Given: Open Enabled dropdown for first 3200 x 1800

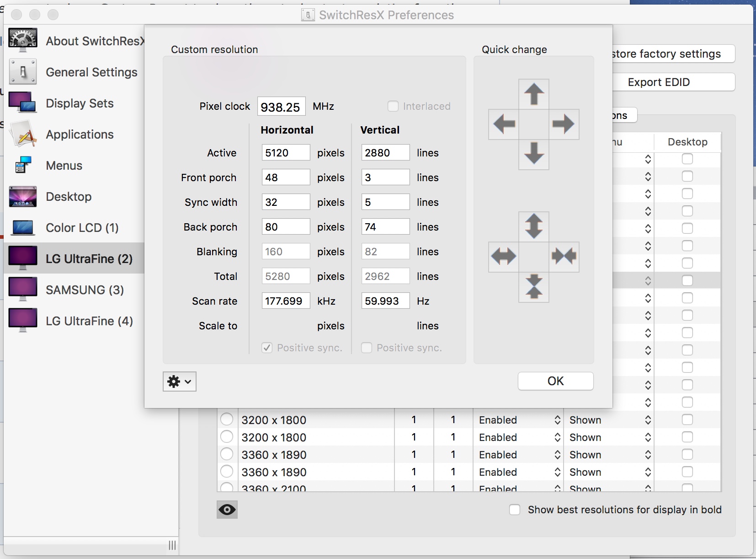Looking at the screenshot, I should point(519,420).
